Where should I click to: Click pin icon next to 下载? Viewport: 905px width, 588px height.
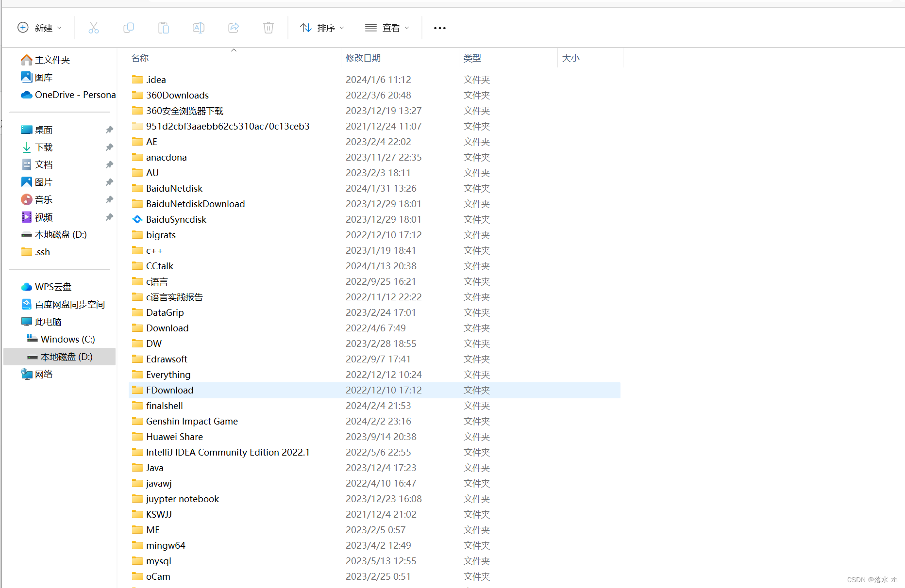point(109,147)
